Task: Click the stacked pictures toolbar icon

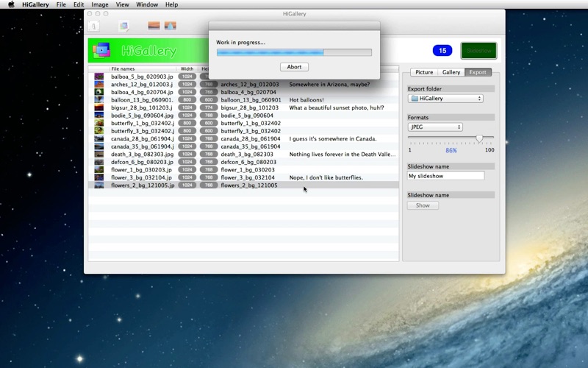Action: (123, 26)
